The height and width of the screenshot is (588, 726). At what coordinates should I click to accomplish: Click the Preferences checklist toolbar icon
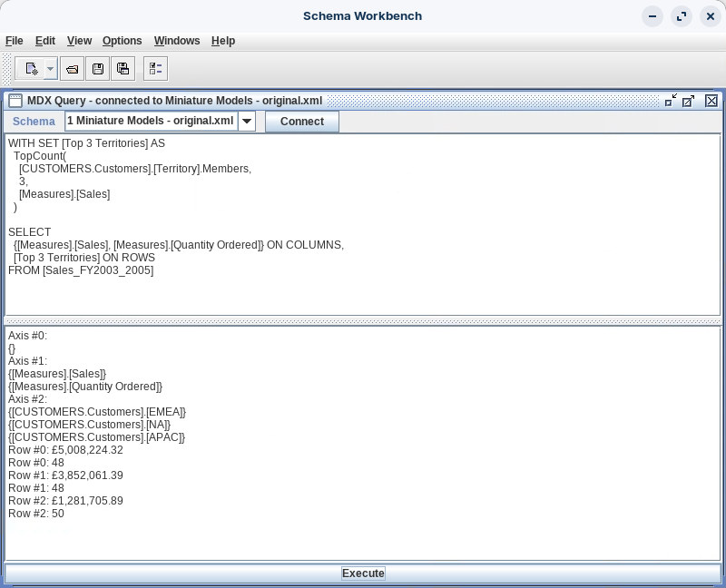[155, 69]
